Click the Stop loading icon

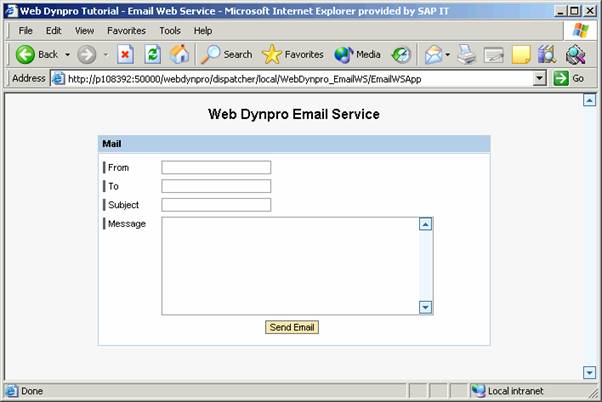(125, 54)
